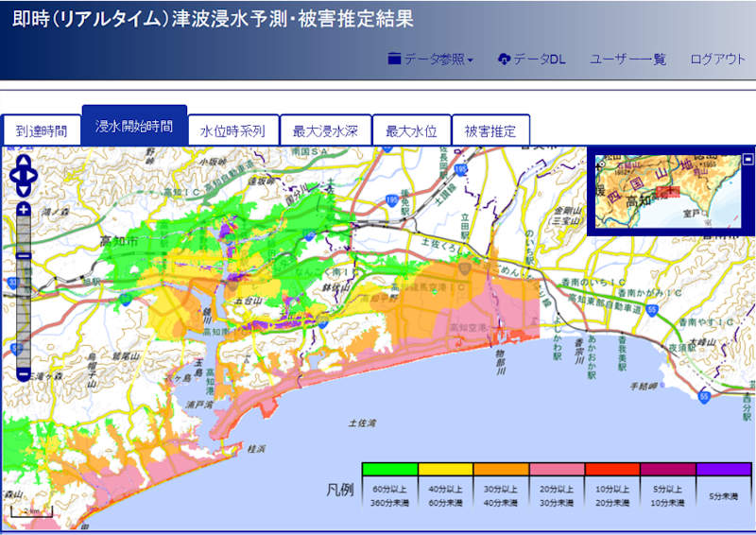Click the magenta 5分以上 legend swatch
The width and height of the screenshot is (756, 535).
point(668,469)
